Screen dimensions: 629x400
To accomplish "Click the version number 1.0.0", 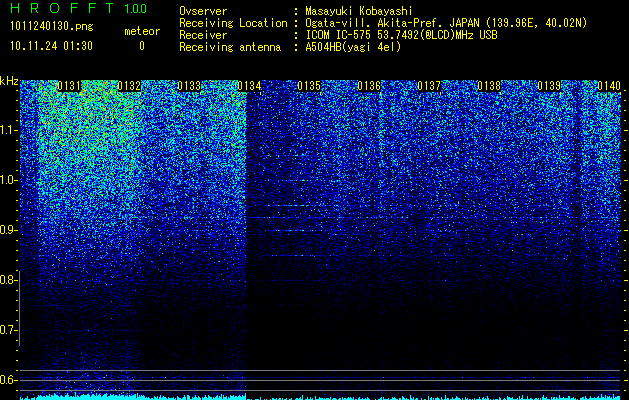I will click(136, 8).
